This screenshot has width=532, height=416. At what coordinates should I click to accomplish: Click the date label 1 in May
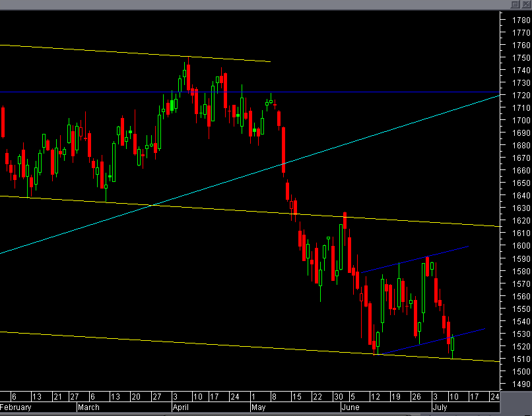(x=253, y=396)
